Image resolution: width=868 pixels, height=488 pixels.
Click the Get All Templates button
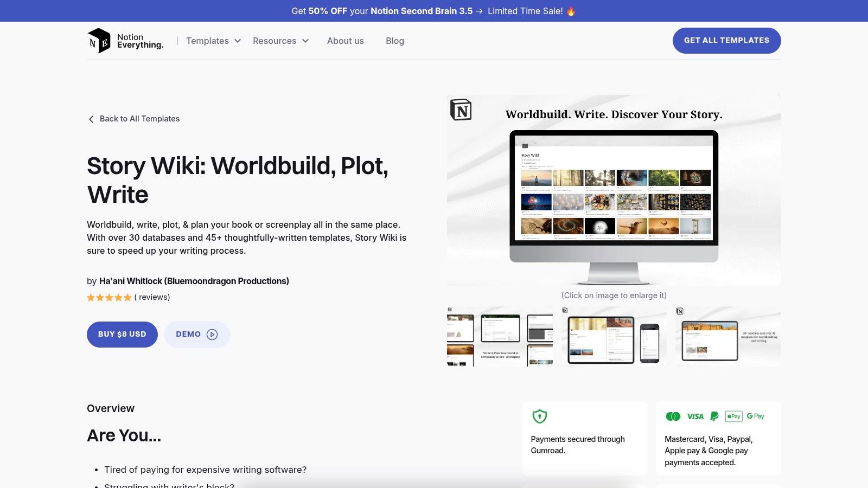[x=727, y=41]
